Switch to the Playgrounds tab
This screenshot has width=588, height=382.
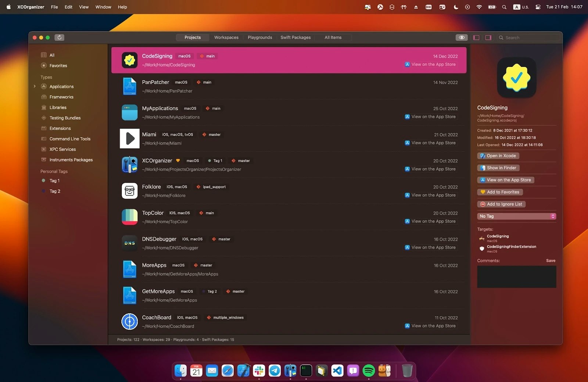260,38
